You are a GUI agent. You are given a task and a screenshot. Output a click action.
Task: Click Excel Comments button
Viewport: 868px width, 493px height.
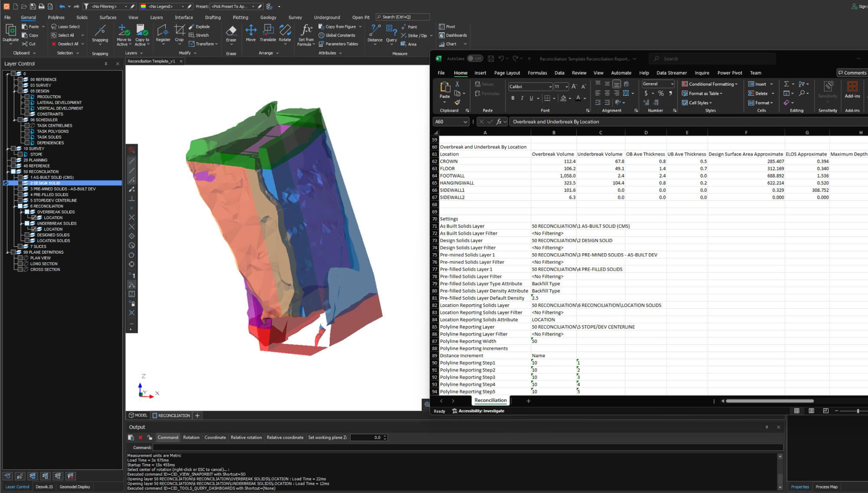pos(852,73)
